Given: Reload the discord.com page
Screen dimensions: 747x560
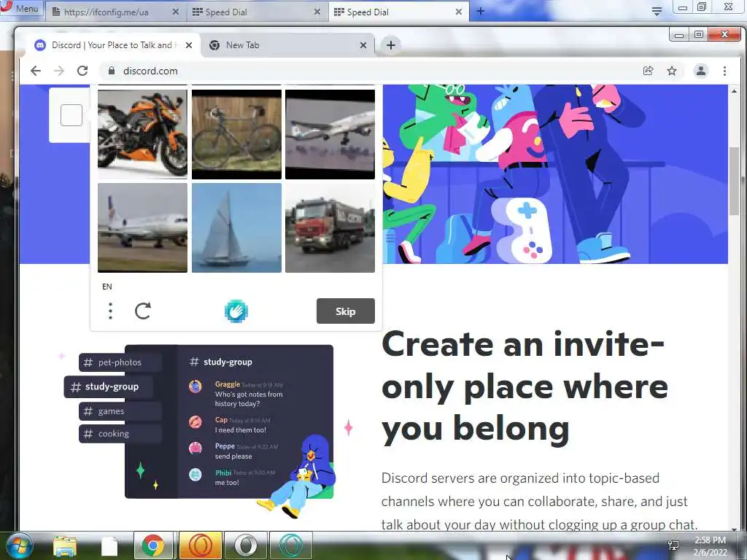Looking at the screenshot, I should pos(82,71).
